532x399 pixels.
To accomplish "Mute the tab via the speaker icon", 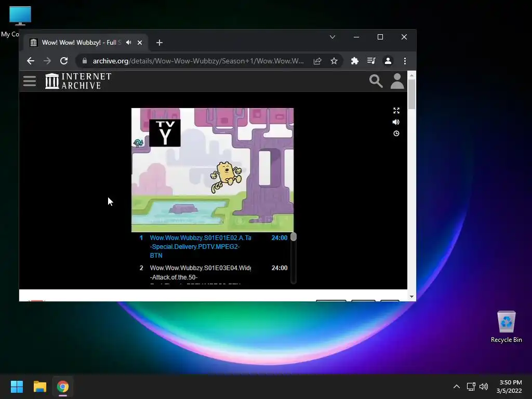I will click(x=129, y=43).
